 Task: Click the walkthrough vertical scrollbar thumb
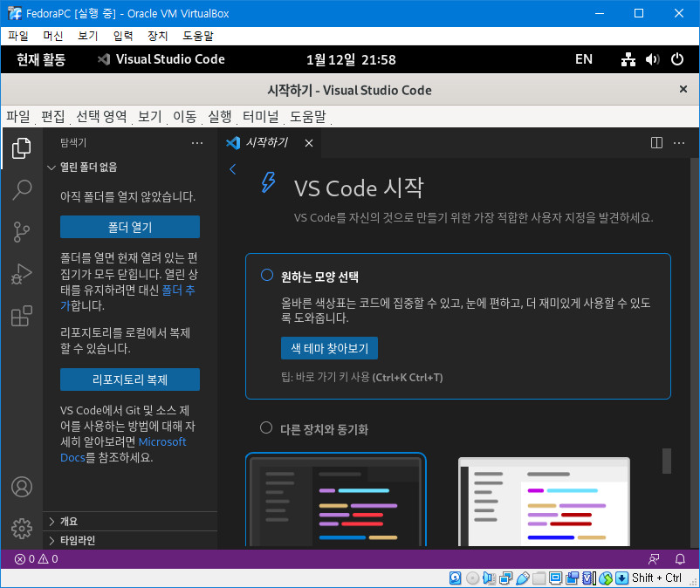point(667,462)
